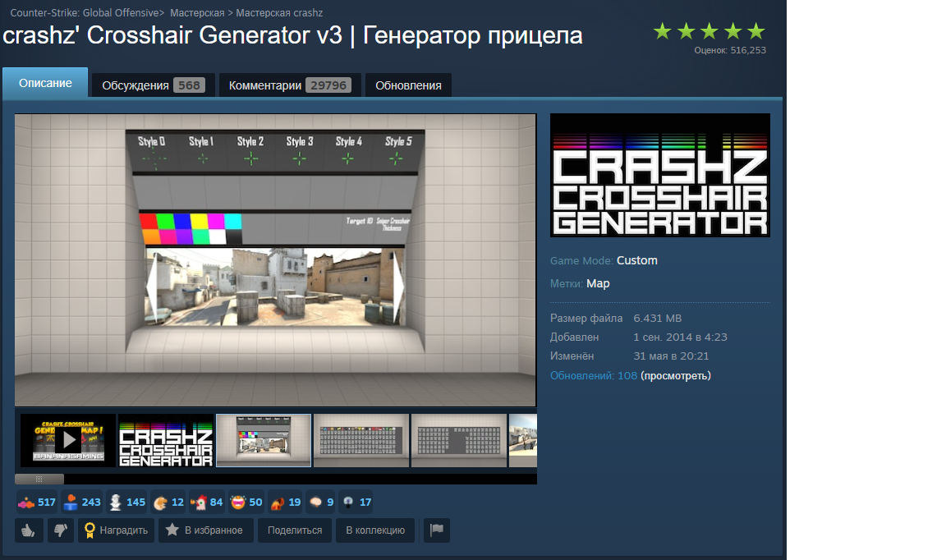Screen dimensions: 946x560
Task: Click the Map tag link
Action: pyautogui.click(x=598, y=283)
